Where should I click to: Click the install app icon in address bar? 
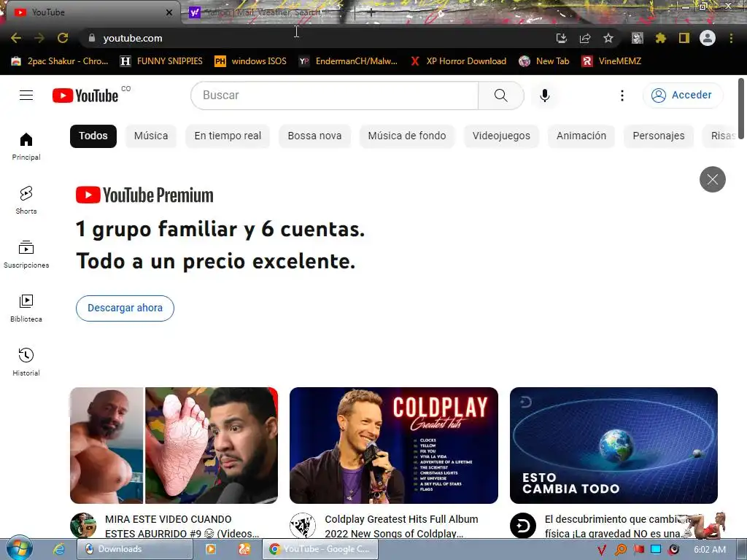[562, 38]
